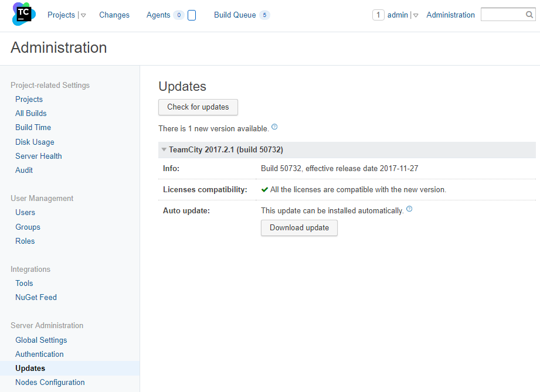Screen dimensions: 540x392
Task: Open help icon next to new version available
Action: point(274,127)
